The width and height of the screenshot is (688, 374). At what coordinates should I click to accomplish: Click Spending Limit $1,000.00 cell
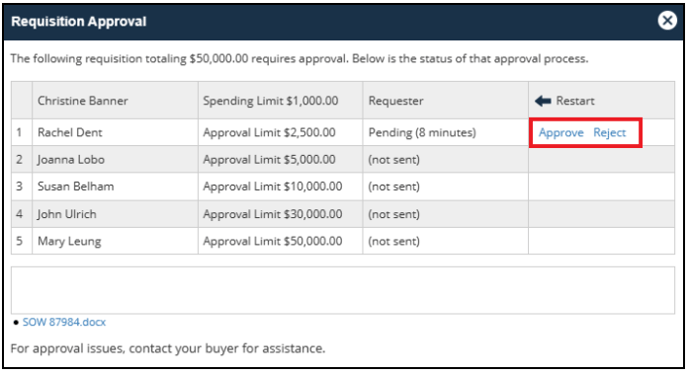point(280,101)
